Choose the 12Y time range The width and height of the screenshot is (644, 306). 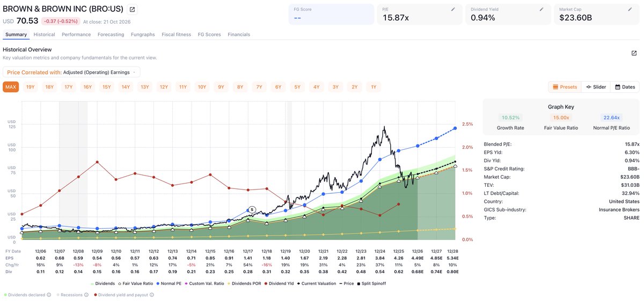164,87
